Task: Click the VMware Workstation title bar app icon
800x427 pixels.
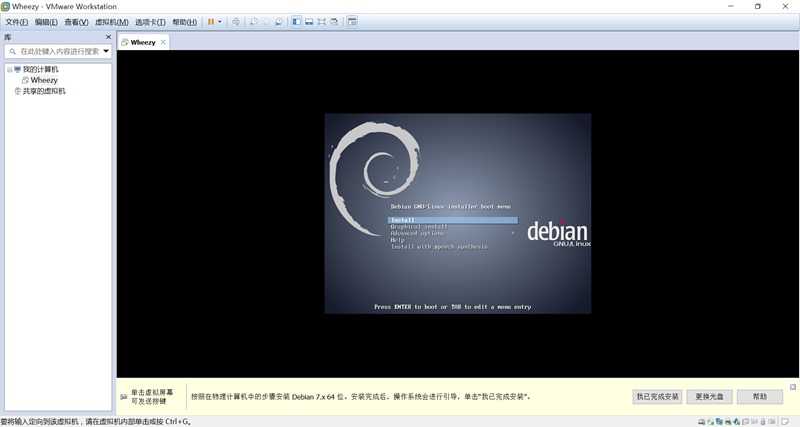Action: [6, 7]
